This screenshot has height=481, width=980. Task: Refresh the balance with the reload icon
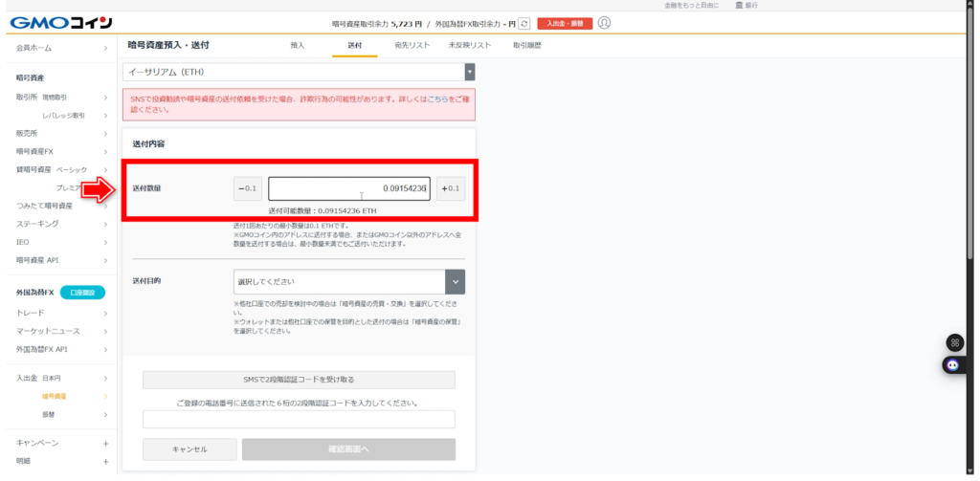pyautogui.click(x=524, y=23)
